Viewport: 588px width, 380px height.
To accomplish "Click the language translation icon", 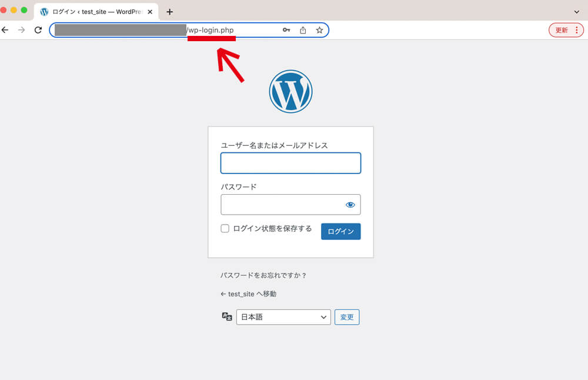I will [x=227, y=316].
